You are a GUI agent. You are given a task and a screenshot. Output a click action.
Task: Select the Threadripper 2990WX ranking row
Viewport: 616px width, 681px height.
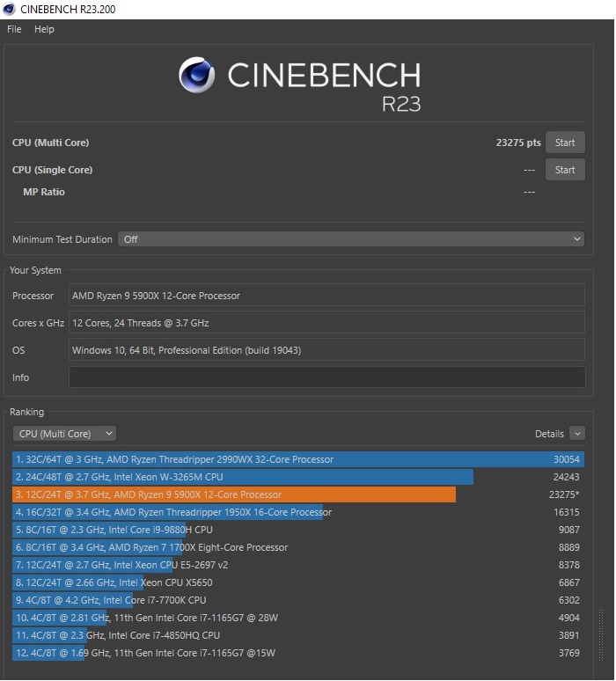click(x=298, y=459)
